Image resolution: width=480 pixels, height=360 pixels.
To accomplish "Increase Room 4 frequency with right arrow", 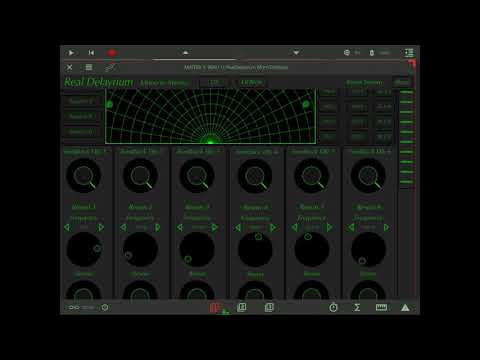I will pos(273,228).
